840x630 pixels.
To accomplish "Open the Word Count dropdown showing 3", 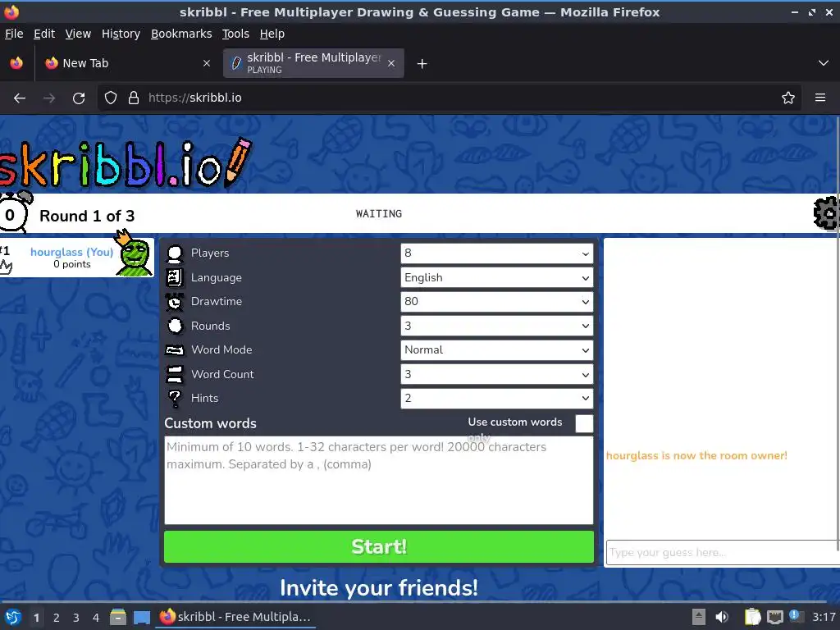I will pos(496,374).
